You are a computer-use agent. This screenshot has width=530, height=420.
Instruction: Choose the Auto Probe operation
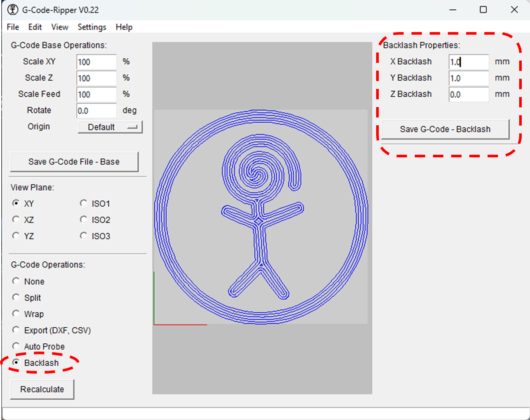(16, 346)
